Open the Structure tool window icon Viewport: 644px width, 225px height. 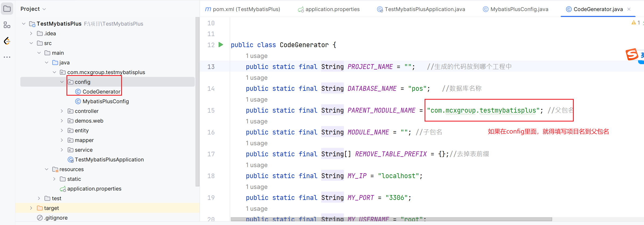tap(7, 25)
